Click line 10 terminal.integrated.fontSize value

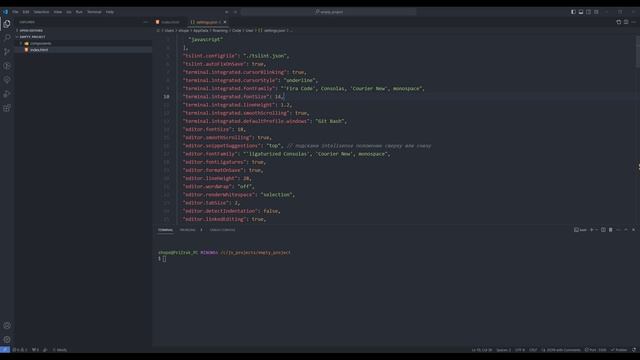tap(278, 97)
